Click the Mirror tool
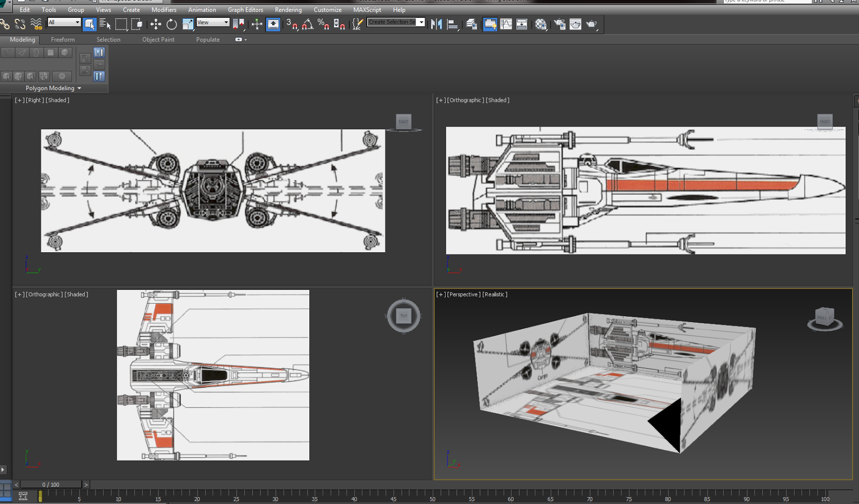 (x=436, y=24)
